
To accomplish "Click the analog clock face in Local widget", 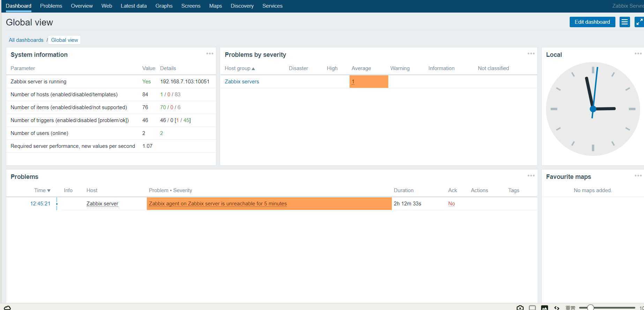I will click(x=593, y=109).
